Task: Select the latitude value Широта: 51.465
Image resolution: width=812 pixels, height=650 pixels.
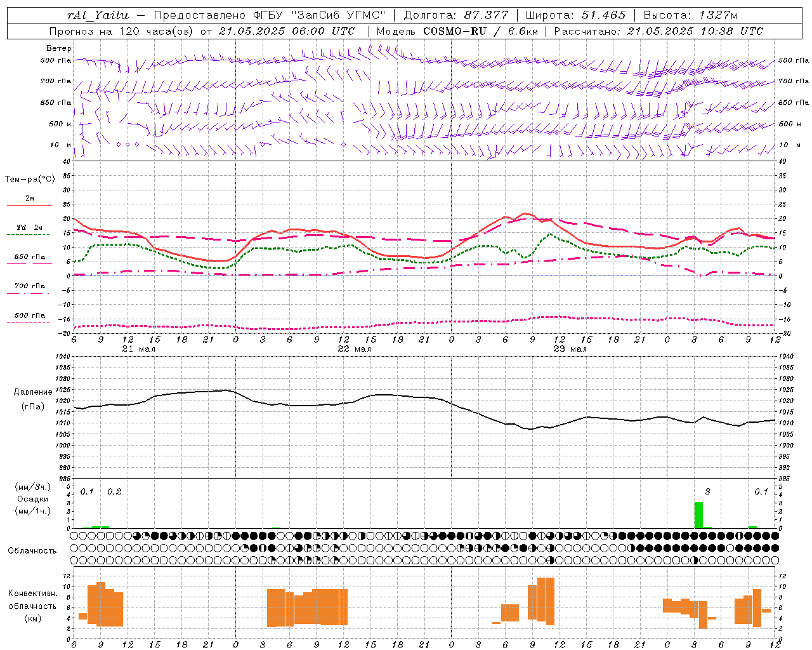Action: pyautogui.click(x=575, y=15)
